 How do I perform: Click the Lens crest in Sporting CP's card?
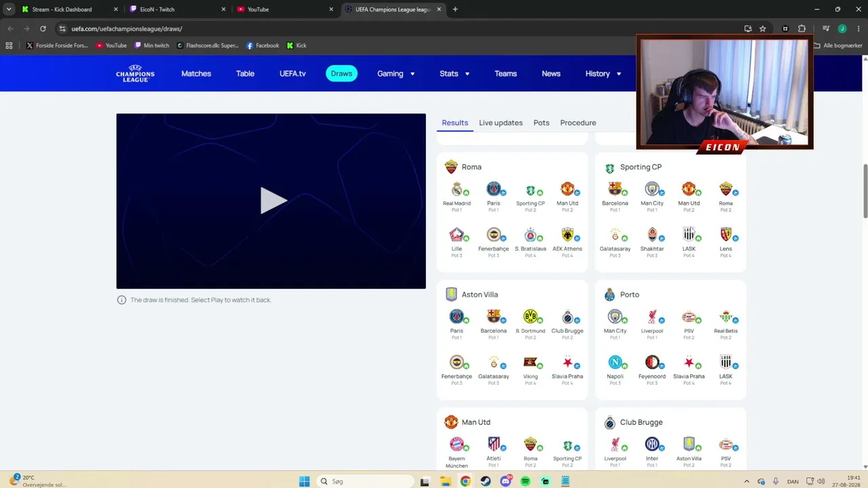726,235
